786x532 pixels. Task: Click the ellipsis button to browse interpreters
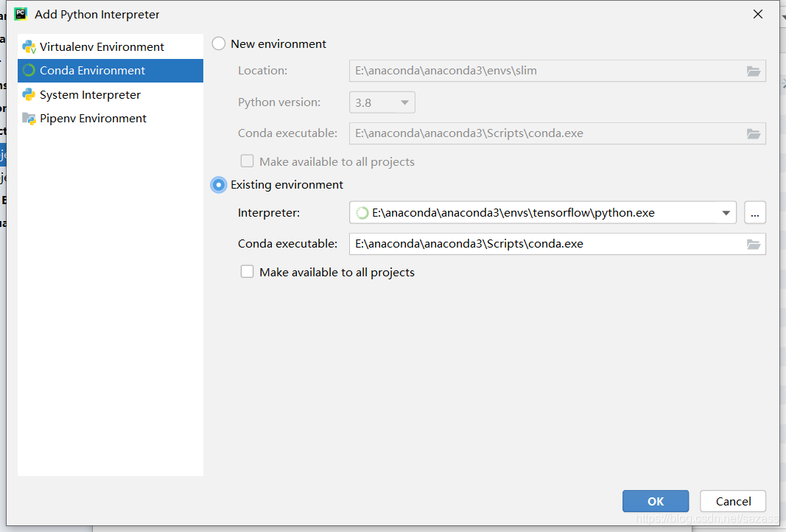(x=755, y=213)
